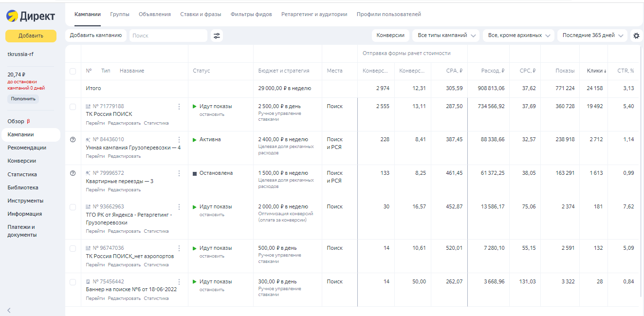This screenshot has width=644, height=316.
Task: Click CTR, % column header
Action: (x=626, y=71)
